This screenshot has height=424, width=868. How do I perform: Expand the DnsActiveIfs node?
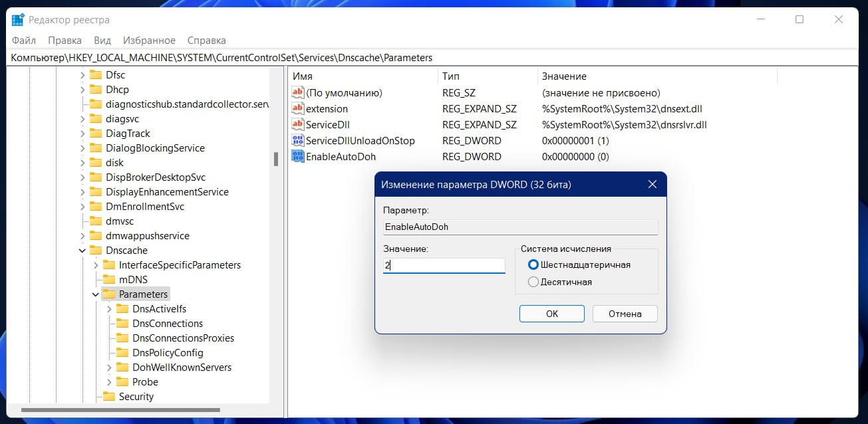(109, 308)
